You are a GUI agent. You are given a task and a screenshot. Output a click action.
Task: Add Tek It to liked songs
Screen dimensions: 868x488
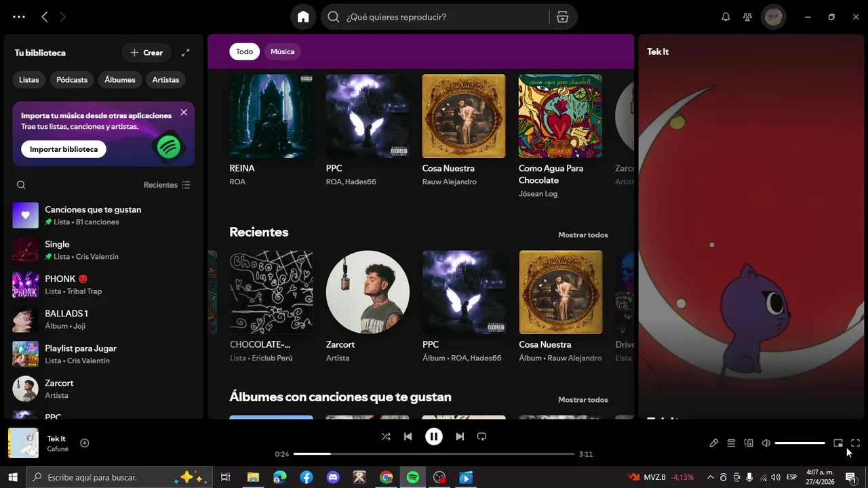tap(85, 443)
